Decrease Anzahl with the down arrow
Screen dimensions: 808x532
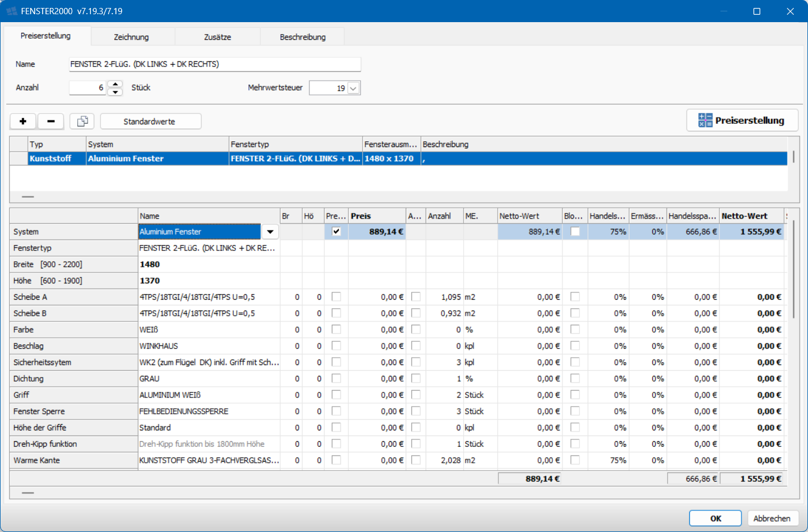click(x=115, y=92)
